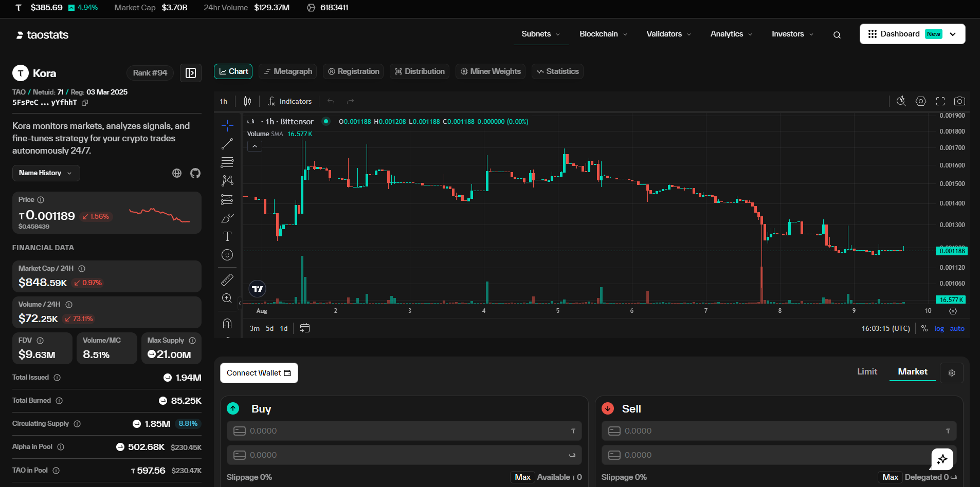Open the Kora GitHub repository icon
Viewport: 980px width, 487px height.
tap(195, 173)
